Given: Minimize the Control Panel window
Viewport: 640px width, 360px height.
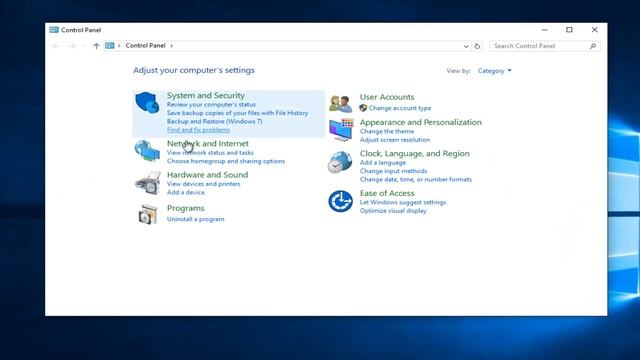Looking at the screenshot, I should pyautogui.click(x=544, y=30).
